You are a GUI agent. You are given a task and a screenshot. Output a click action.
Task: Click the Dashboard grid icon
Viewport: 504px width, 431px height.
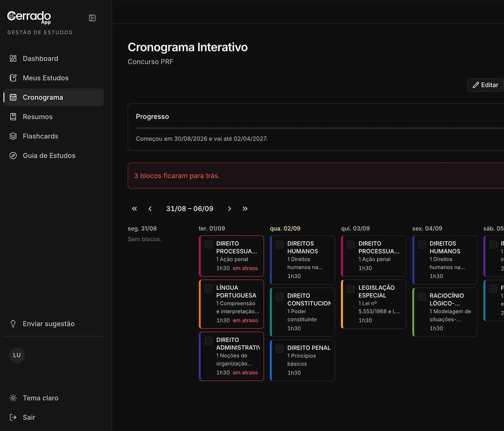click(x=13, y=59)
